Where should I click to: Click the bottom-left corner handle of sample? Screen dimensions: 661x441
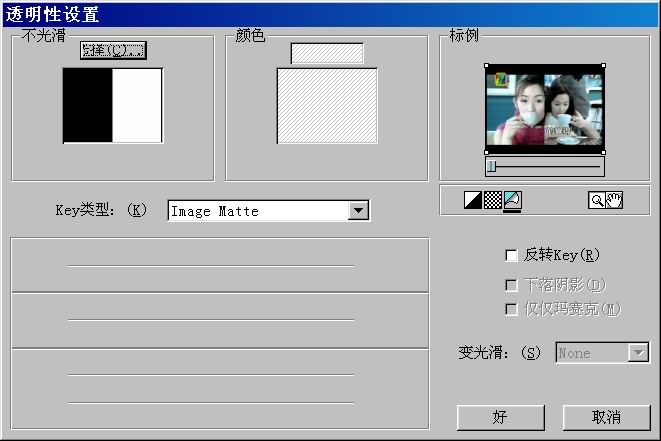tap(486, 152)
